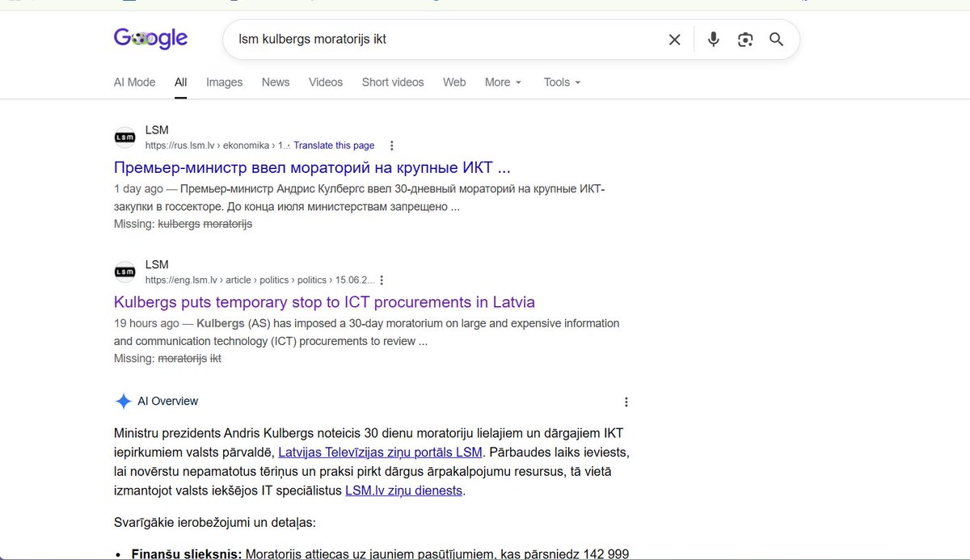Expand the Tools dropdown
Viewport: 970px width, 560px height.
click(x=563, y=82)
